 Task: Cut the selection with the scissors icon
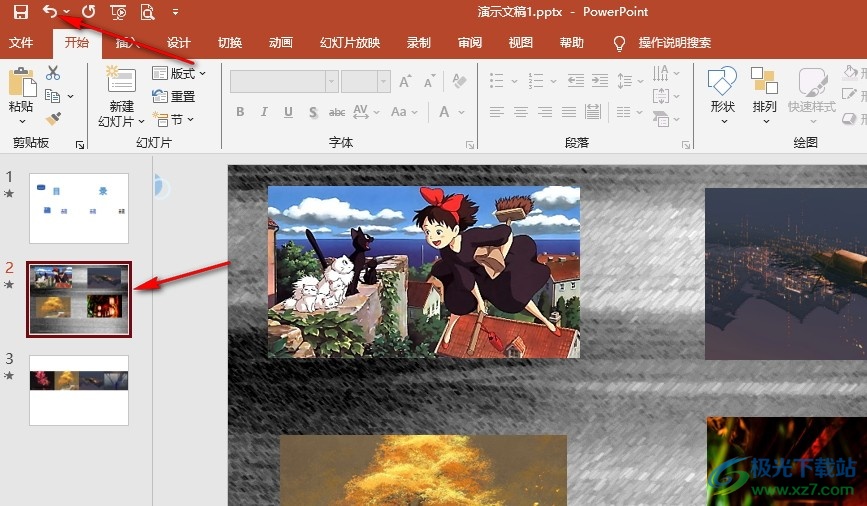pyautogui.click(x=53, y=73)
